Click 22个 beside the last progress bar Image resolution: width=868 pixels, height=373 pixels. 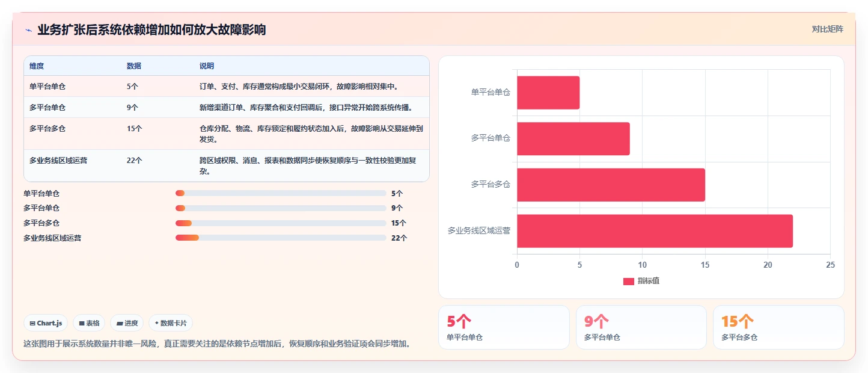pyautogui.click(x=399, y=238)
